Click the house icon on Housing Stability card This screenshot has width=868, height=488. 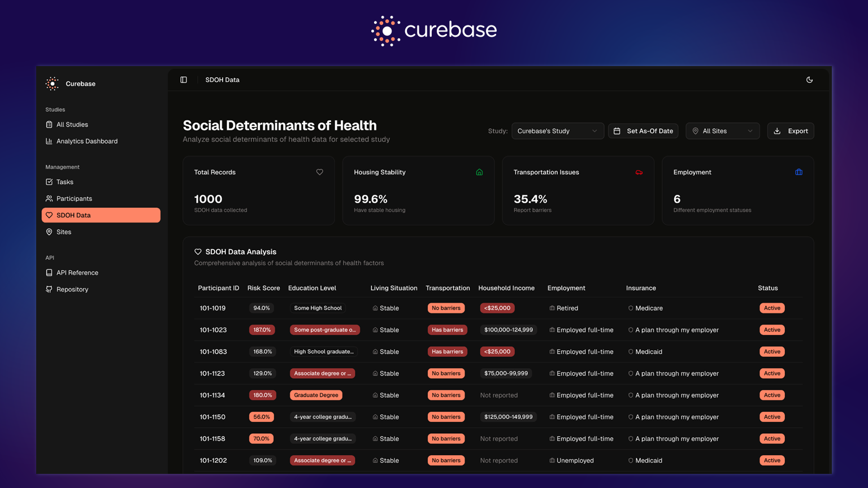pyautogui.click(x=479, y=172)
